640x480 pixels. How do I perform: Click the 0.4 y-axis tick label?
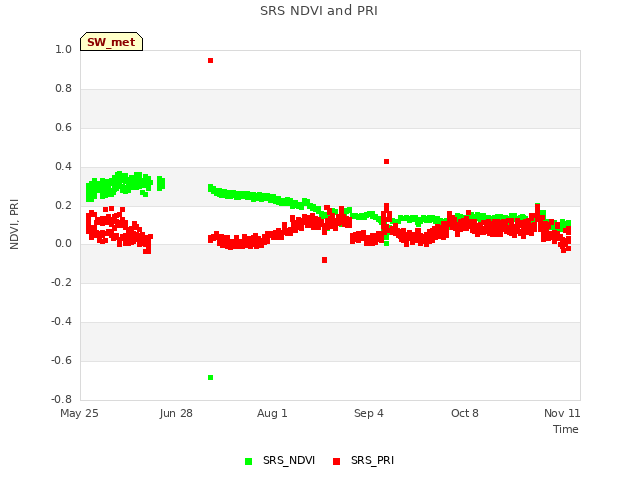pyautogui.click(x=63, y=167)
